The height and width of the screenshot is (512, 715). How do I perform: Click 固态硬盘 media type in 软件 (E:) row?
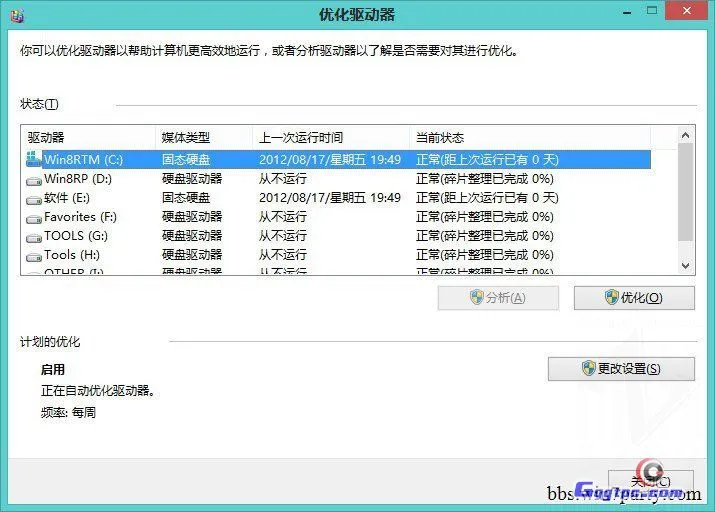[x=186, y=198]
